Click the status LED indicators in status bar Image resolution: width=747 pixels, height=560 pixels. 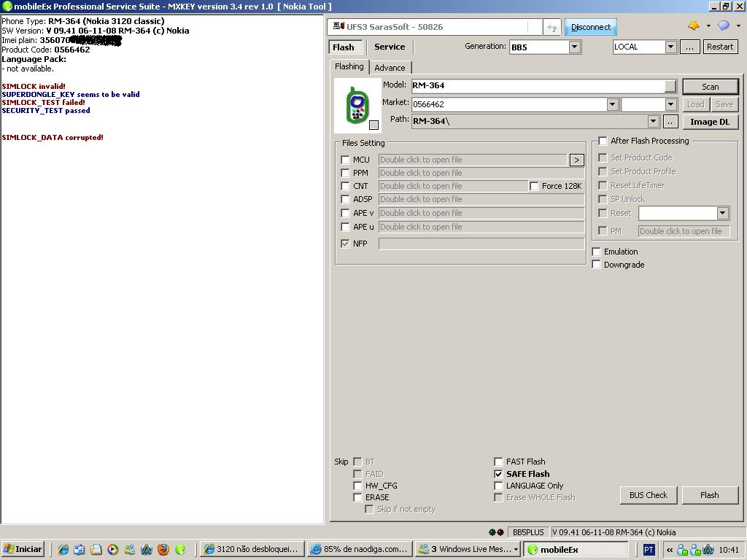496,532
